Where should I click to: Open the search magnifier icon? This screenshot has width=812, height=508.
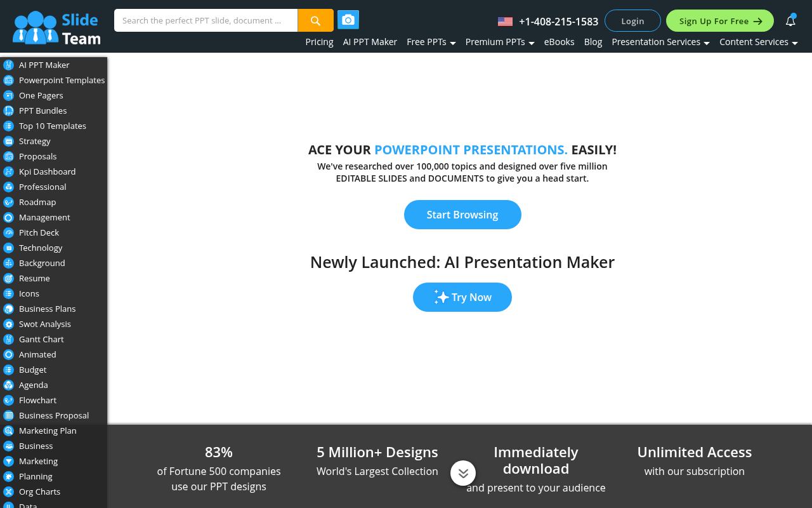(x=315, y=20)
